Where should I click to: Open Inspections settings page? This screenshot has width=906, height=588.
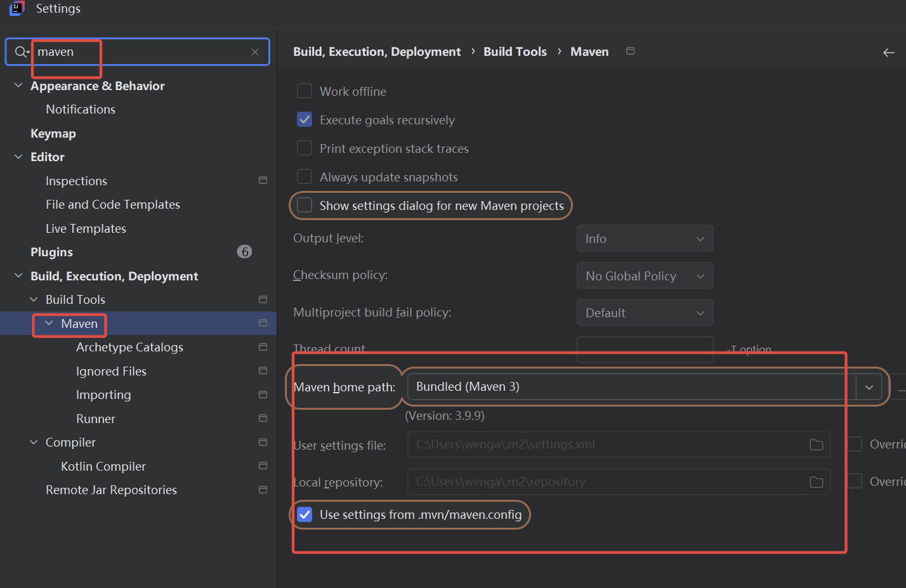pos(76,181)
